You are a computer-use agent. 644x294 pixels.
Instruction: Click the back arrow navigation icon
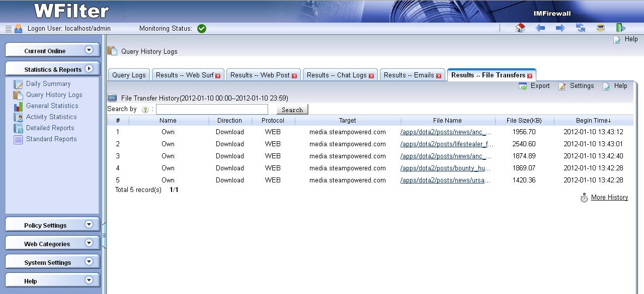(540, 28)
